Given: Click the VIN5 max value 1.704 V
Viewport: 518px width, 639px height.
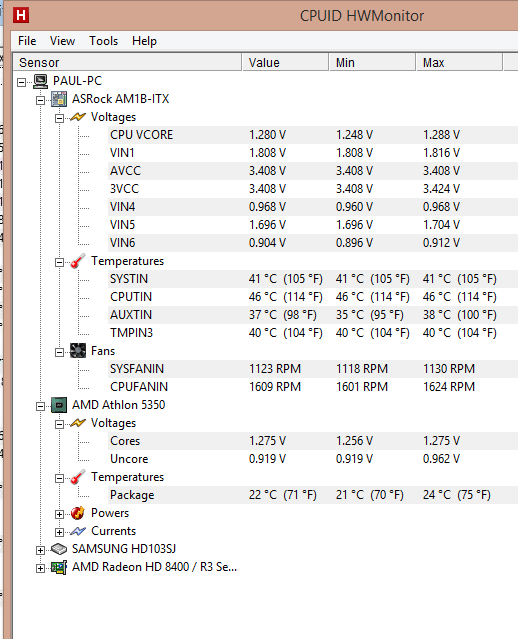Looking at the screenshot, I should click(441, 225).
